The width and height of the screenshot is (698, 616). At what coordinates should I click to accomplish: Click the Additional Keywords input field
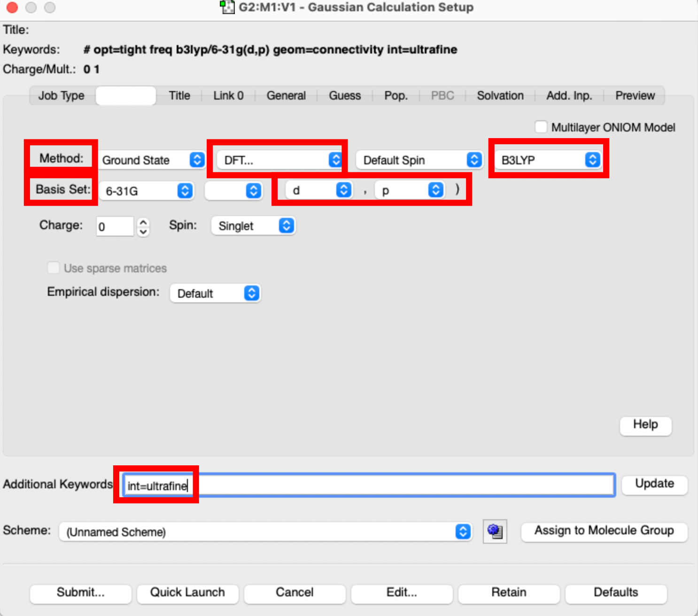[x=369, y=485]
